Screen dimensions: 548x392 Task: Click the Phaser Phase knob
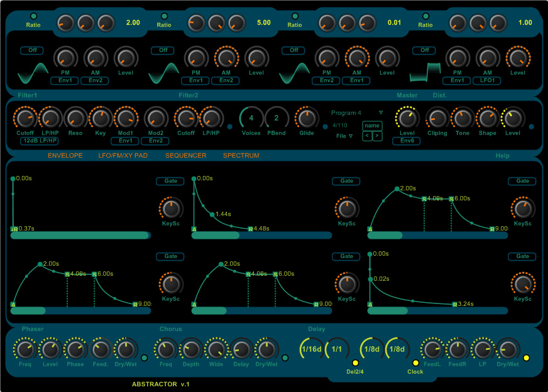75,349
